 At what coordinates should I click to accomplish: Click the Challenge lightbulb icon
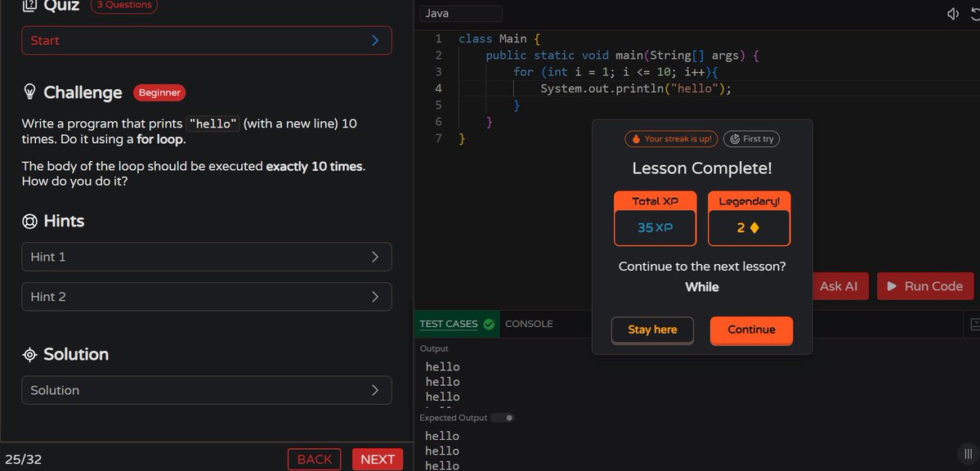[x=29, y=92]
